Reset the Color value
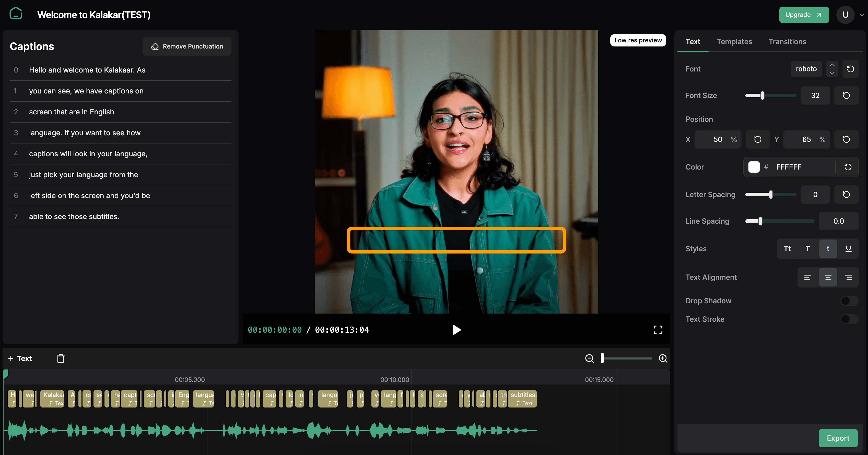The image size is (868, 455). (x=848, y=167)
